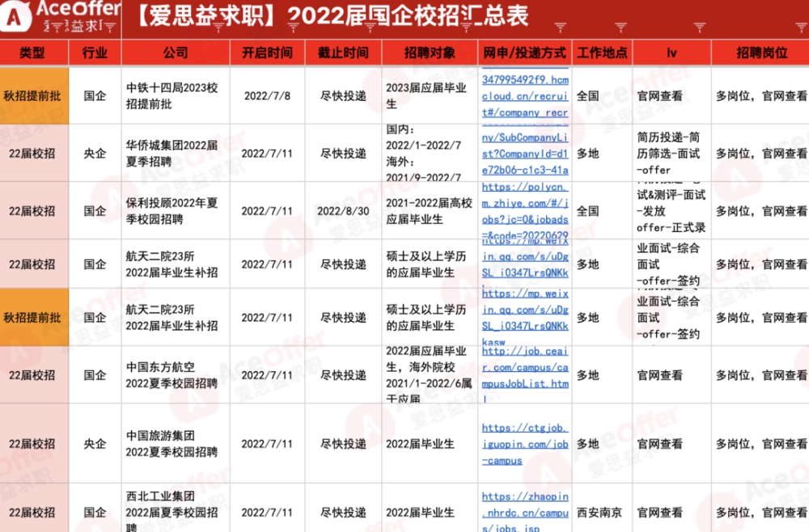Open the mp.weixin link in 航天二院23所 秋招提前批 row
809x532 pixels.
tap(525, 318)
